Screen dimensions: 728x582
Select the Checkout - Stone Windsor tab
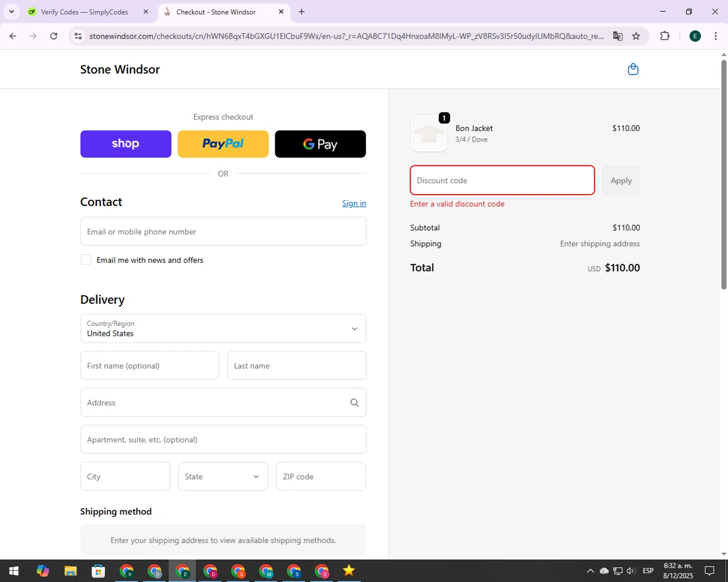(216, 12)
